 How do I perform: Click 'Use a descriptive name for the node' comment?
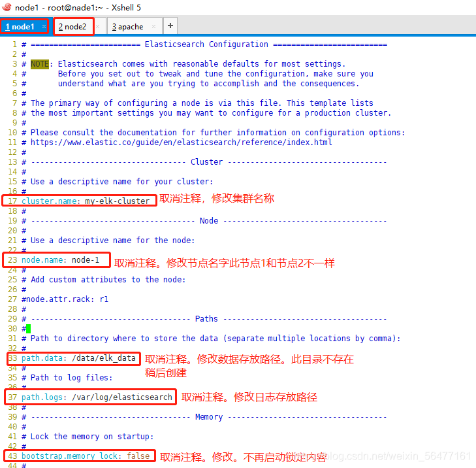tap(112, 241)
